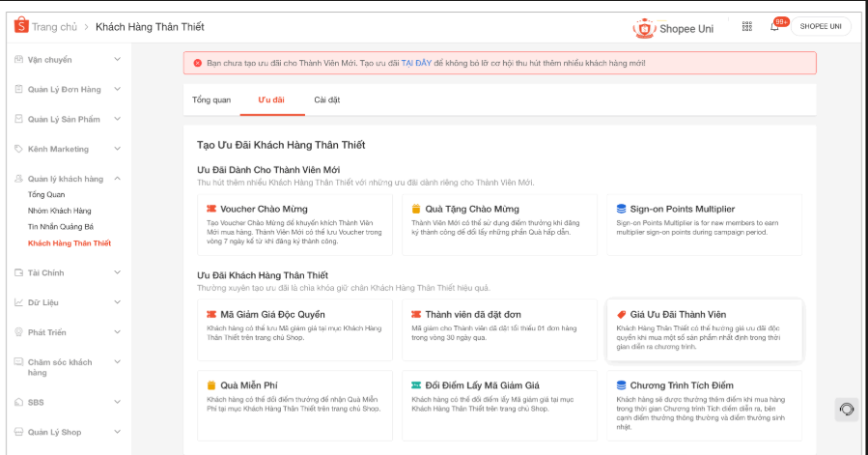Collapse the Quản lý khách hàng chevron
The height and width of the screenshot is (455, 868).
pos(118,179)
